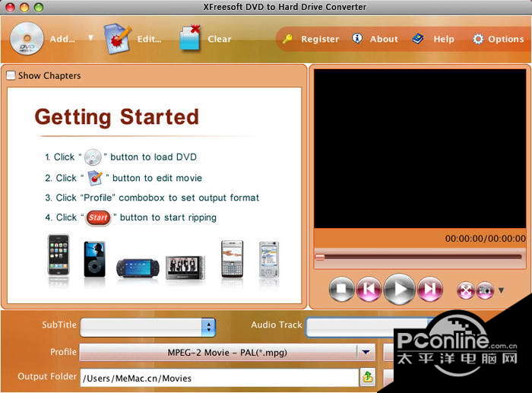Open the SubTitle dropdown
Image resolution: width=532 pixels, height=393 pixels.
pyautogui.click(x=148, y=328)
